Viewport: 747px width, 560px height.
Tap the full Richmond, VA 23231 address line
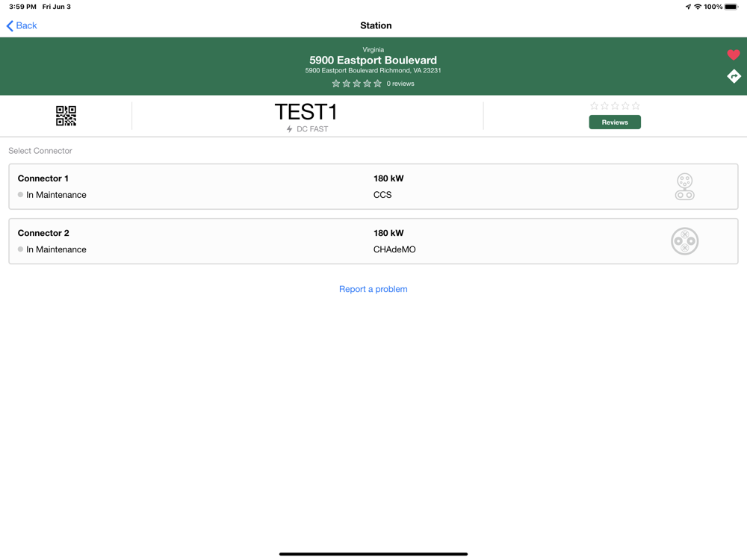pos(373,70)
